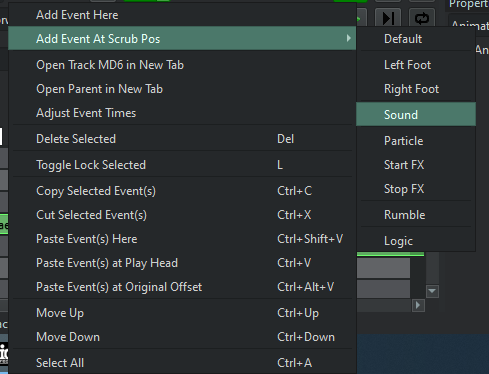Choose Toggle Lock Selected
Image resolution: width=489 pixels, height=374 pixels.
[x=182, y=165]
